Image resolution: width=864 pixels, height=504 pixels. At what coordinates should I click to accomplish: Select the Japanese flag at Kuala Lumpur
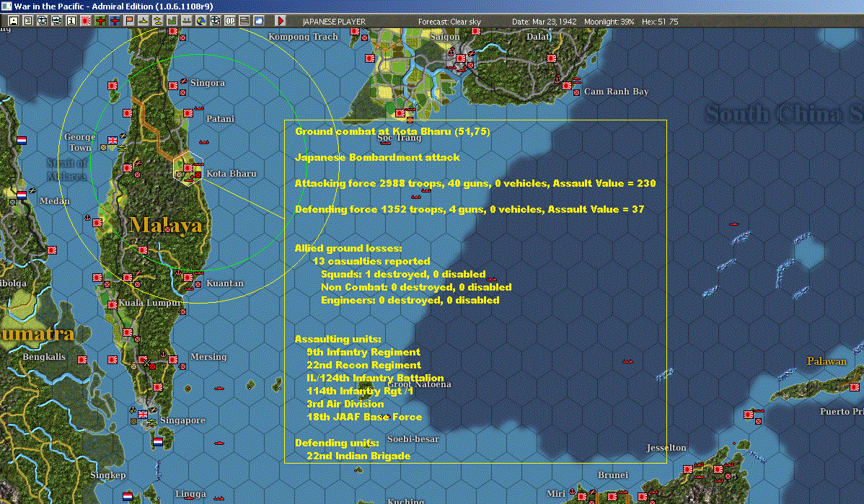click(x=113, y=304)
